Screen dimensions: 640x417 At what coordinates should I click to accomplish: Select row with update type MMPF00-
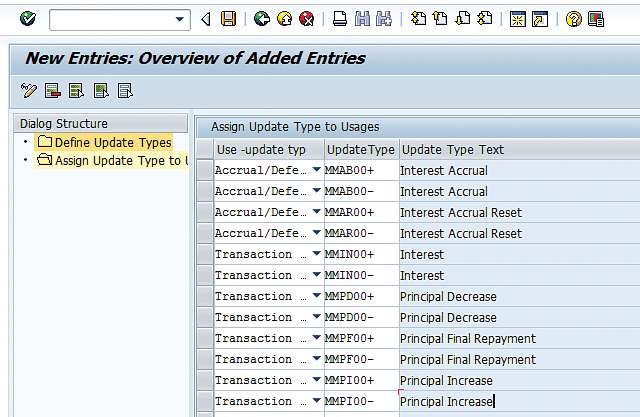205,360
